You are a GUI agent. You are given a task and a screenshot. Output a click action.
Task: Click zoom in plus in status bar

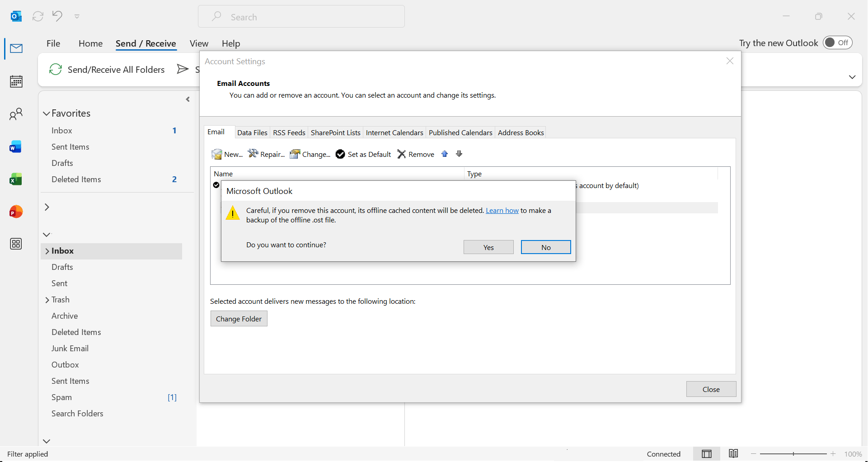coord(833,454)
